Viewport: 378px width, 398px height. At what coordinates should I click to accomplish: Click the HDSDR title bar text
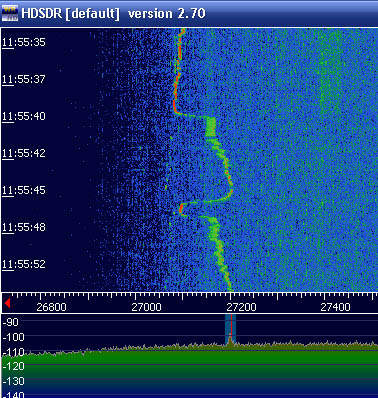pos(113,14)
